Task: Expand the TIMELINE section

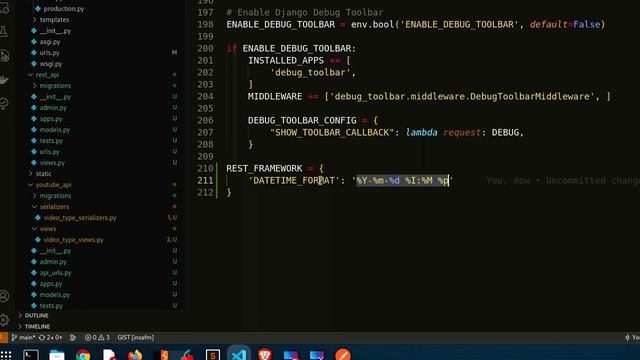Action: (x=37, y=327)
